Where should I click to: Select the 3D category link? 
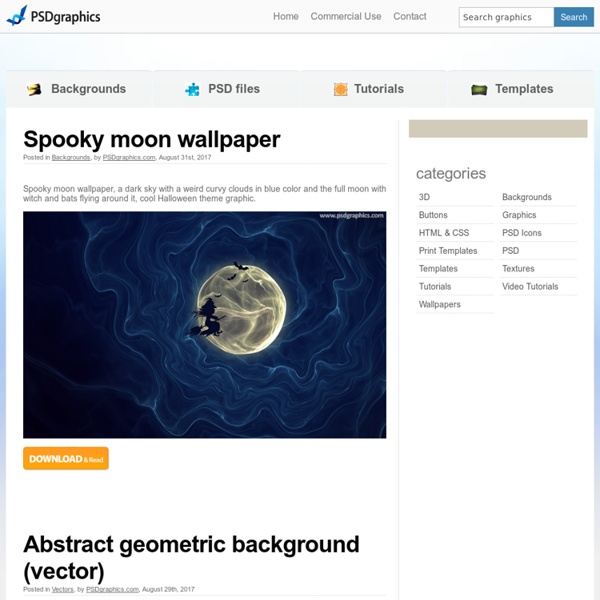[x=424, y=197]
